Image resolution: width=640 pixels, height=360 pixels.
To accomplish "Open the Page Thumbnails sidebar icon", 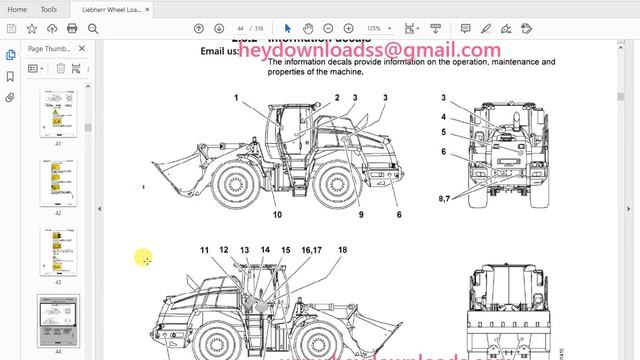I will [x=11, y=55].
